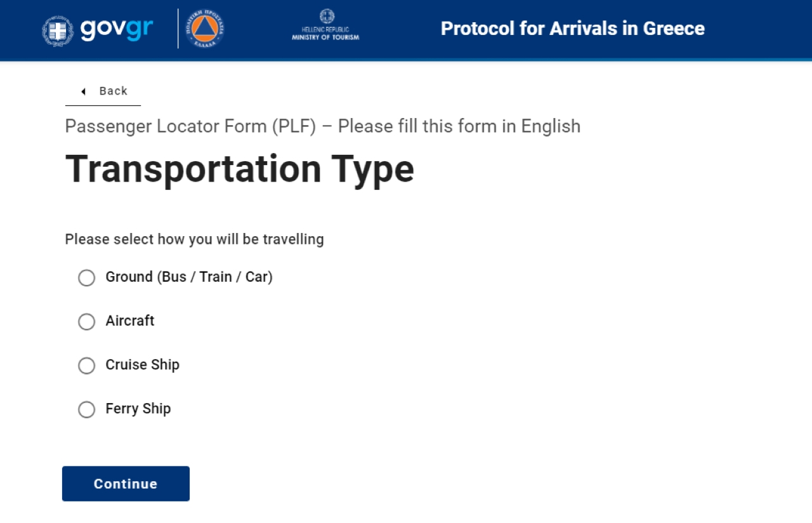The image size is (812, 523).
Task: Click the Cruise Ship label text
Action: tap(143, 365)
